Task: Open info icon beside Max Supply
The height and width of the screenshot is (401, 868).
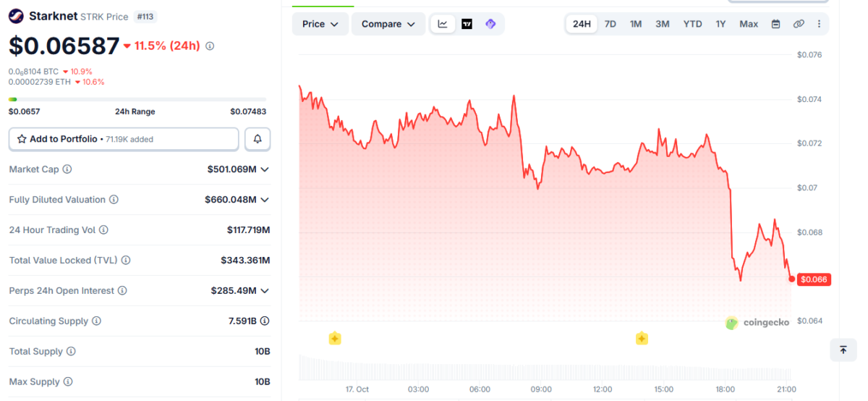Action: click(68, 382)
